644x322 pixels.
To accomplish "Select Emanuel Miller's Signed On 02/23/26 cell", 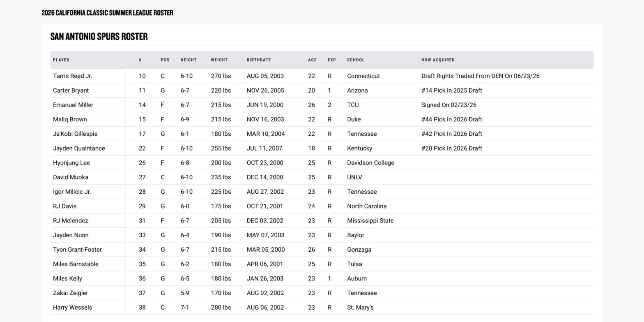I will pyautogui.click(x=449, y=105).
